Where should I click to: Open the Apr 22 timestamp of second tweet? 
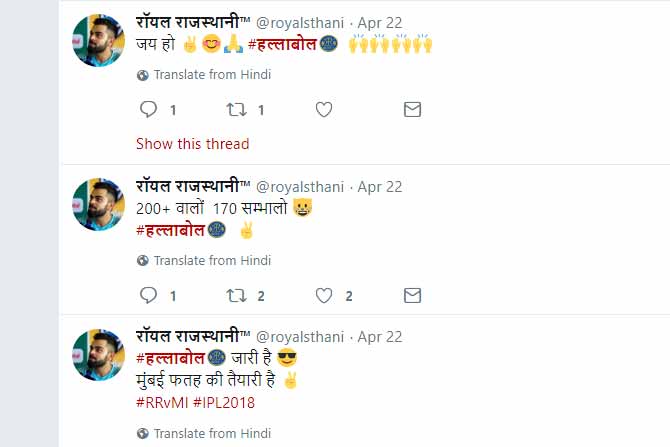(x=380, y=187)
